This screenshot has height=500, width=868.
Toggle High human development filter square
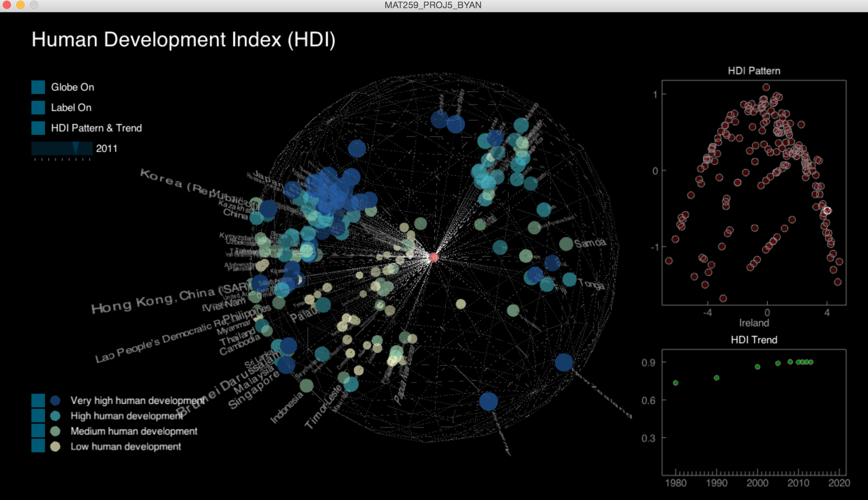tap(38, 416)
